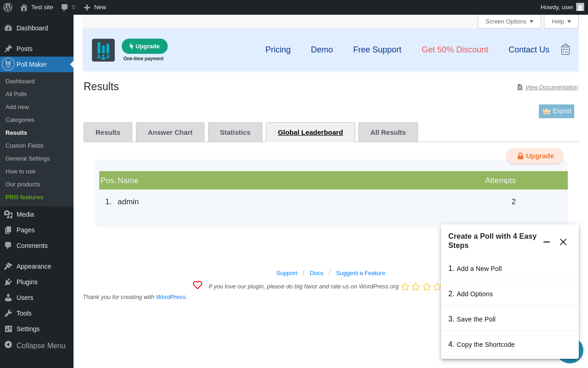
Task: Click admin row in leaderboard
Action: (x=334, y=202)
